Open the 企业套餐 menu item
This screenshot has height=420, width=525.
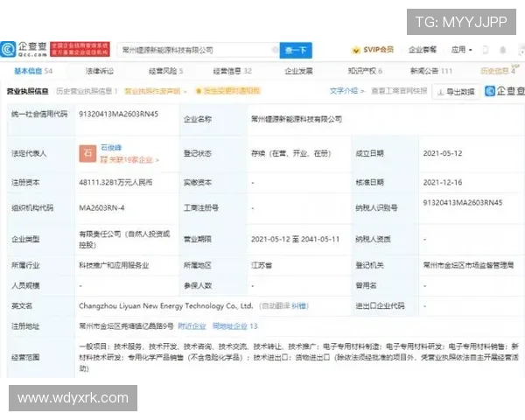click(423, 50)
